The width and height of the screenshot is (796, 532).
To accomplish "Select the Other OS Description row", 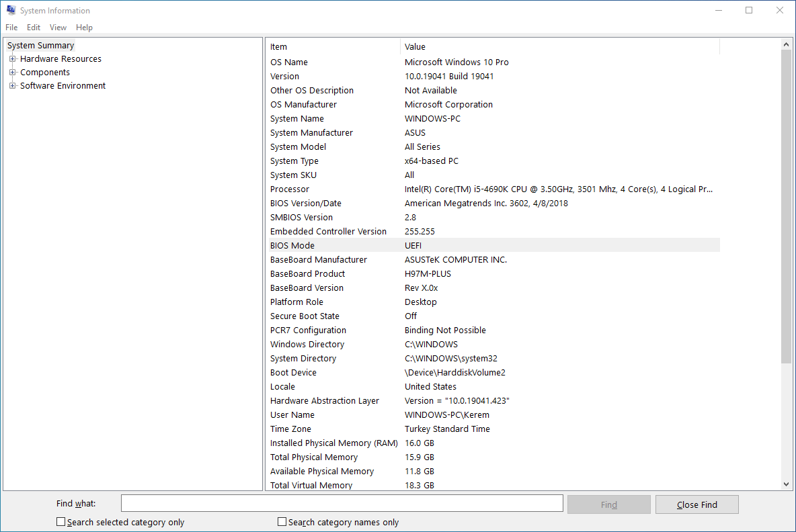I will click(x=494, y=90).
